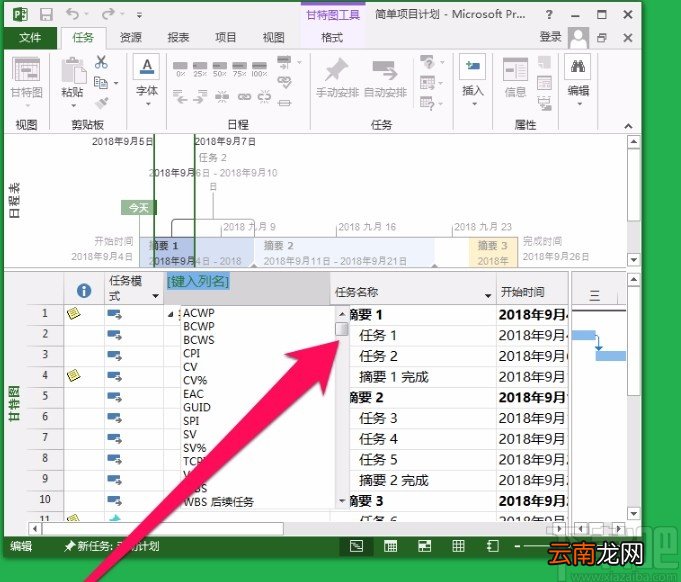Select ACWP from the field list

[199, 313]
